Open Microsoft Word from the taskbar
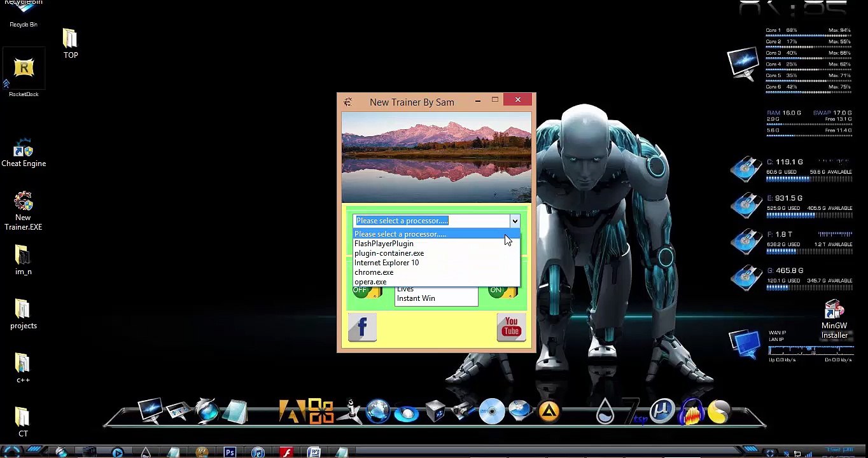 pos(314,453)
